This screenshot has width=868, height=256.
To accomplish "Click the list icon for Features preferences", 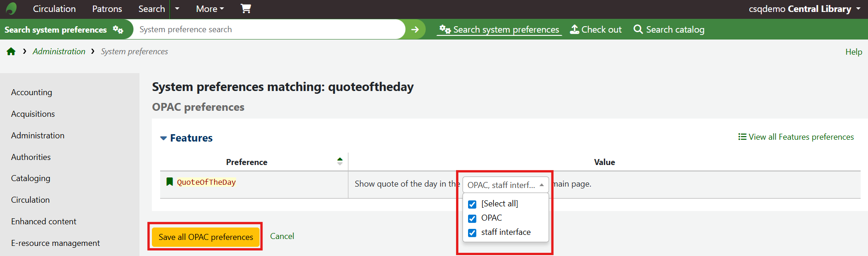I will tap(742, 137).
